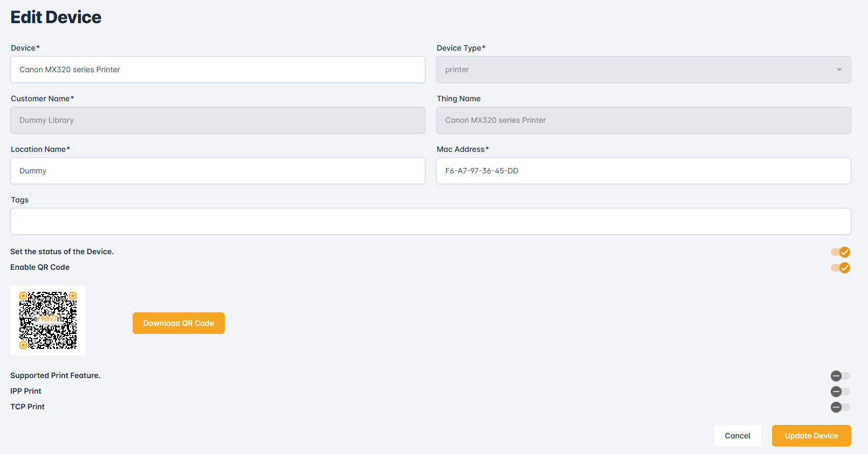Click the Mac Address label
This screenshot has height=454, width=868.
(x=462, y=149)
